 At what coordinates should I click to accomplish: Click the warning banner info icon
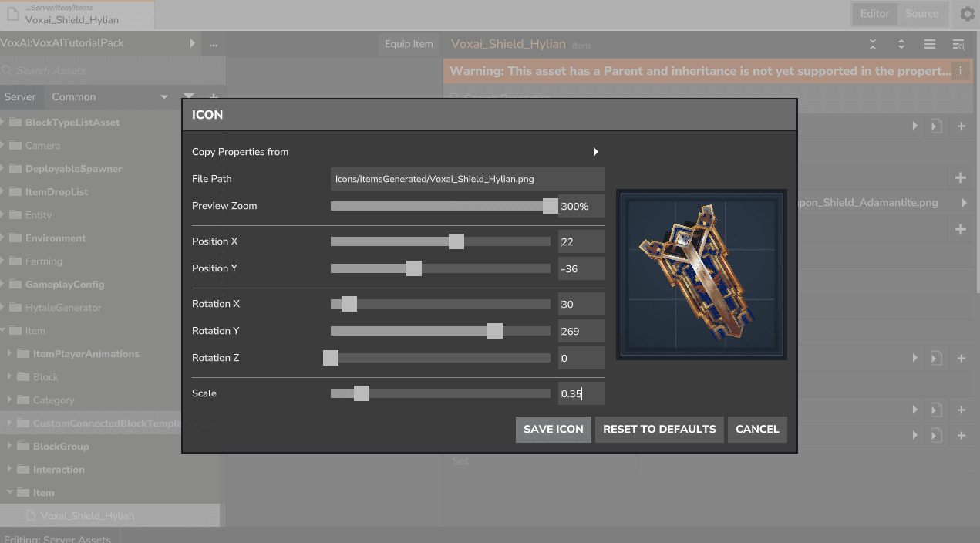click(x=961, y=71)
